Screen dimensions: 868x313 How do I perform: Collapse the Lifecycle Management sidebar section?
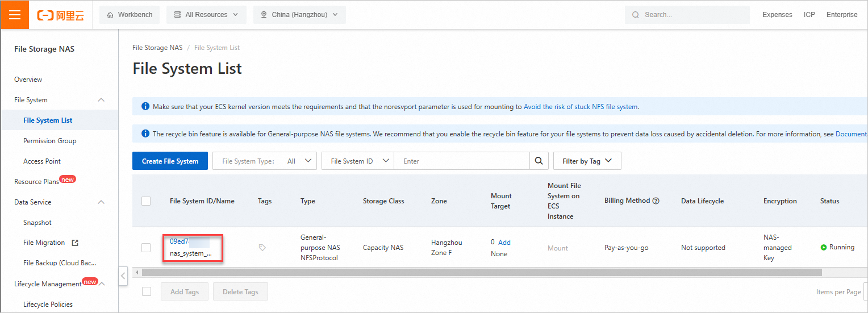(102, 284)
